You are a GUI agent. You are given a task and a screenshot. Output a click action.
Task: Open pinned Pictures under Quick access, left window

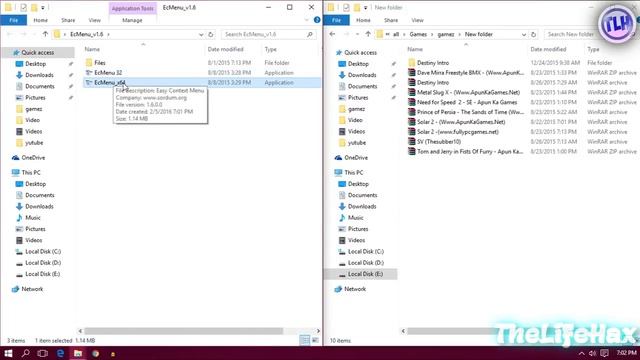[x=36, y=98]
